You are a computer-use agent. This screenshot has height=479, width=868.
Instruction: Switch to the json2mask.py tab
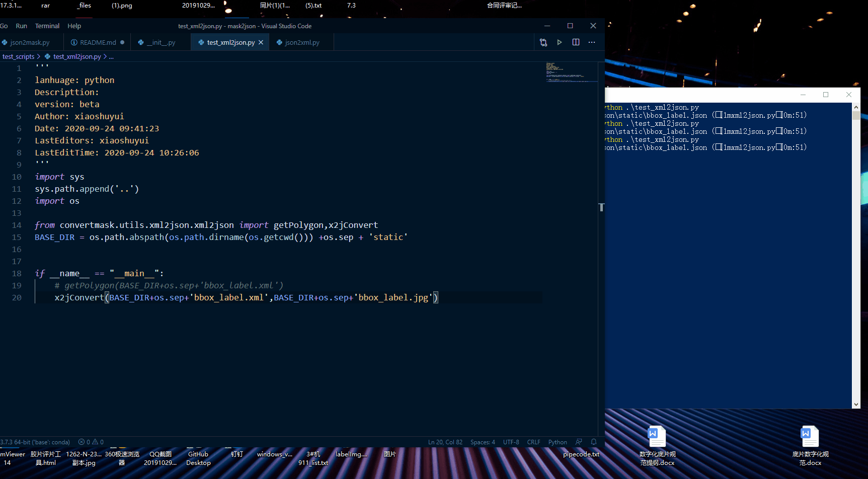(x=30, y=43)
